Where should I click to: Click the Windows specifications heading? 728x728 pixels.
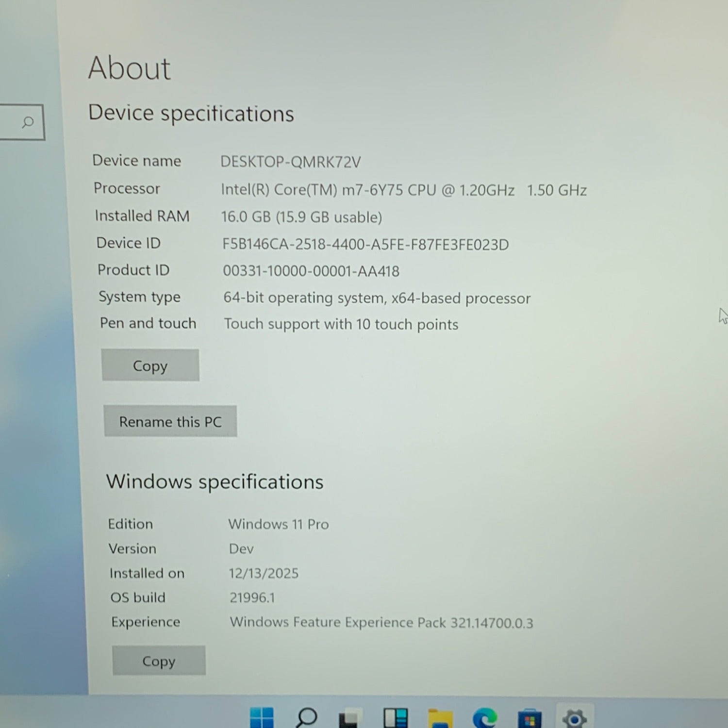click(215, 481)
